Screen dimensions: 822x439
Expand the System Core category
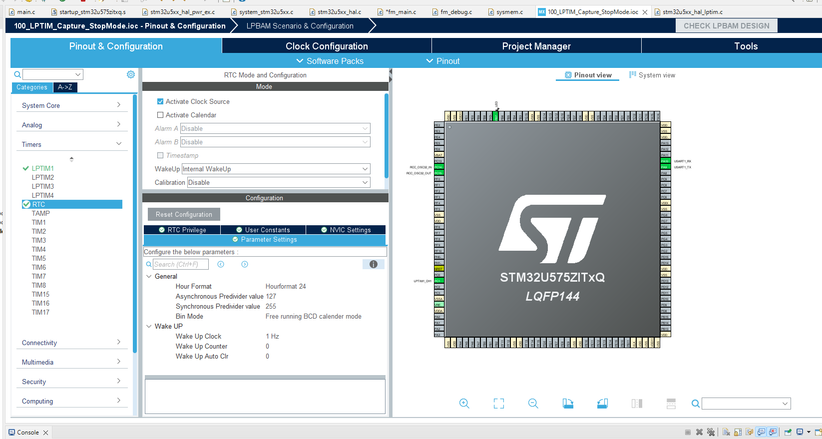tap(71, 105)
